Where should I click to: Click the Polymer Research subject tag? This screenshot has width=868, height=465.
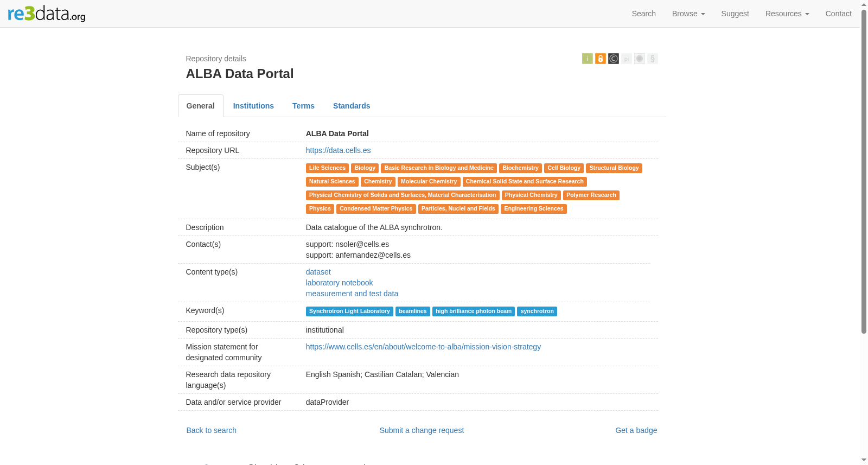pos(591,195)
